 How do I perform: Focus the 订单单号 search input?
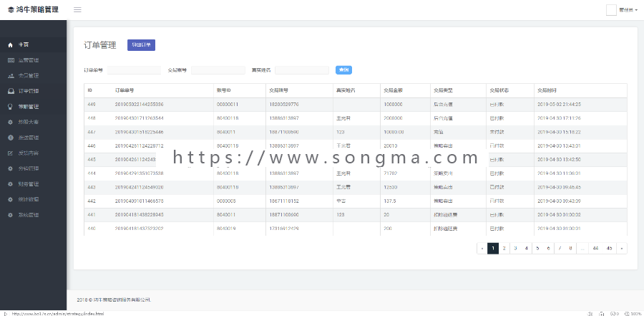[135, 70]
